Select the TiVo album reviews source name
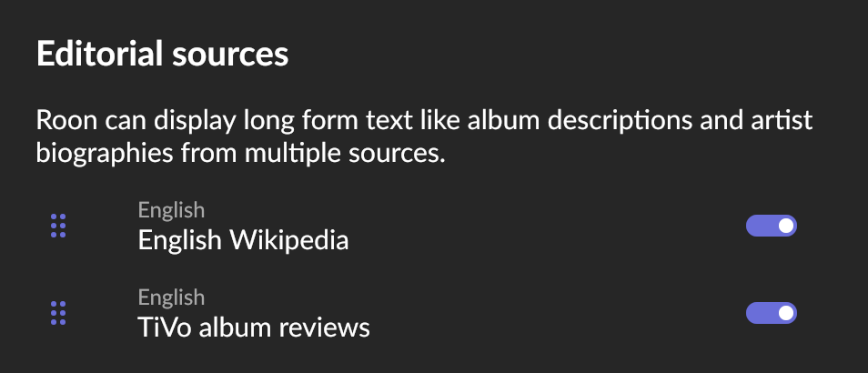 (x=254, y=328)
